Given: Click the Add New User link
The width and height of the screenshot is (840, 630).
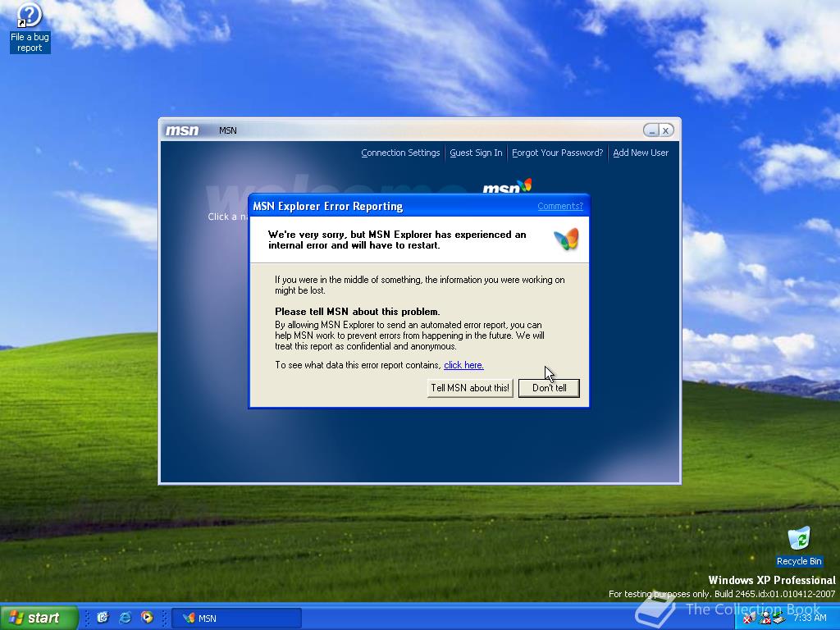Looking at the screenshot, I should [x=641, y=153].
